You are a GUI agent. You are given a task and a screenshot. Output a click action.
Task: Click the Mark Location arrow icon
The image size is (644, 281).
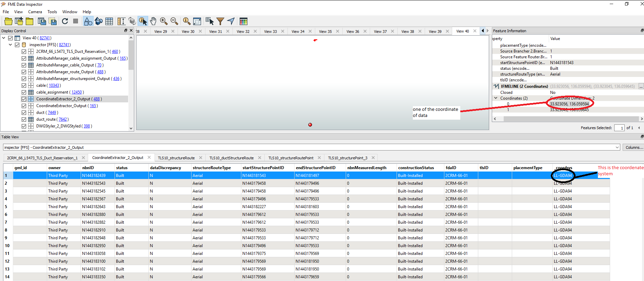click(x=231, y=21)
